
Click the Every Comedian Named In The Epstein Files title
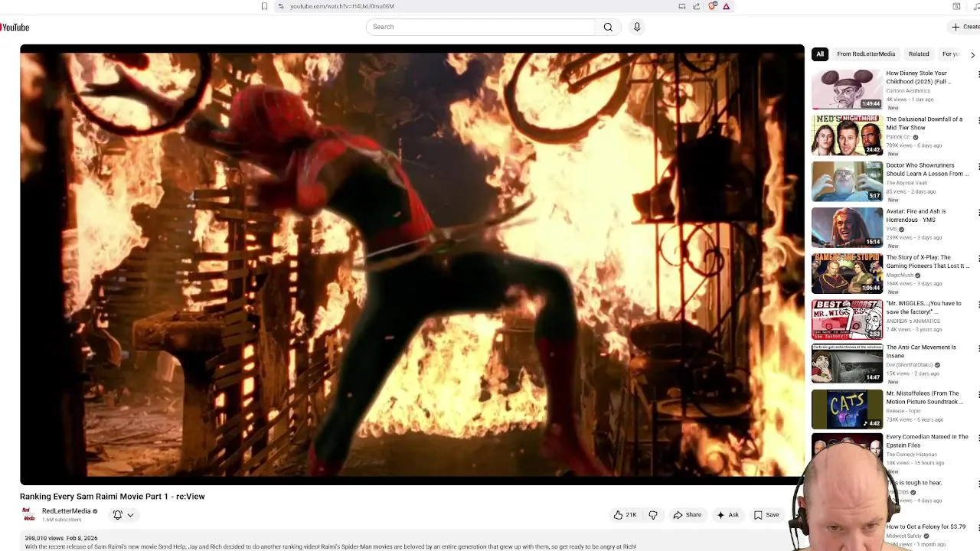(927, 441)
